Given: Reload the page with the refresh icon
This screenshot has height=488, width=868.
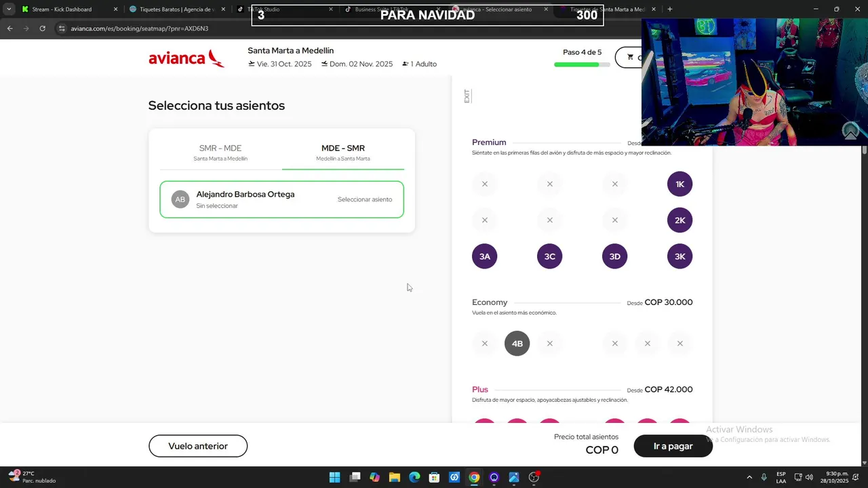Looking at the screenshot, I should tap(42, 28).
